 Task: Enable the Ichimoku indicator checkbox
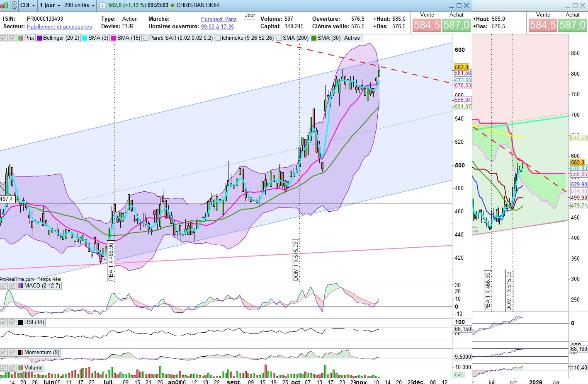coord(218,38)
